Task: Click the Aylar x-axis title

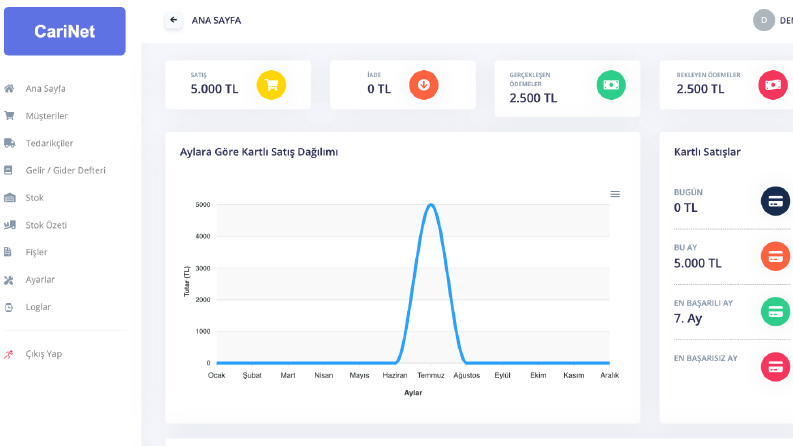Action: (x=413, y=392)
